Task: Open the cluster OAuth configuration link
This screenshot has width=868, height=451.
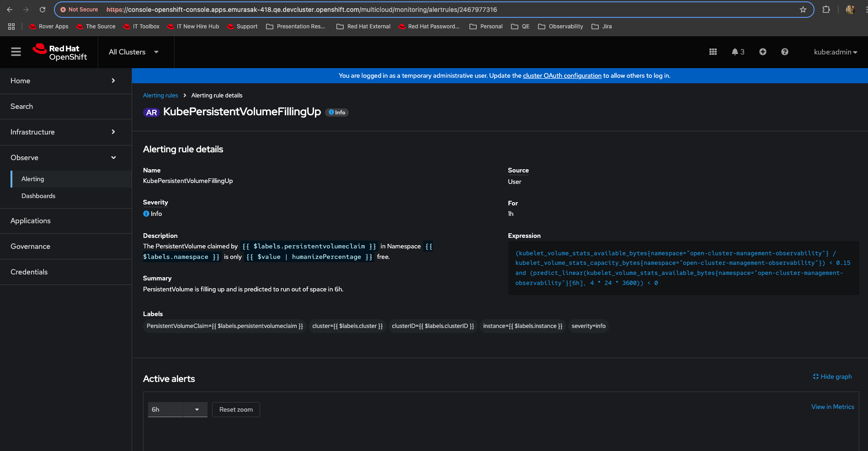Action: pos(562,76)
